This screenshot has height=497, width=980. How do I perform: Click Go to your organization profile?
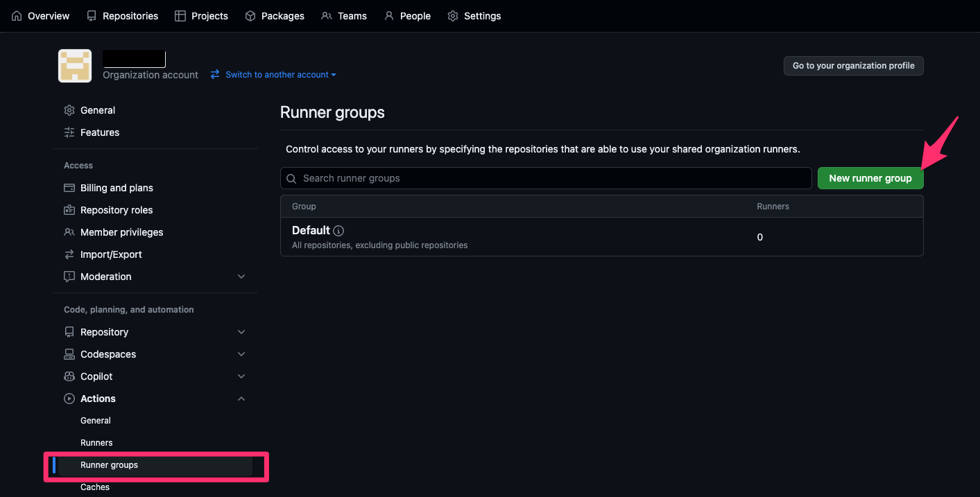tap(854, 66)
